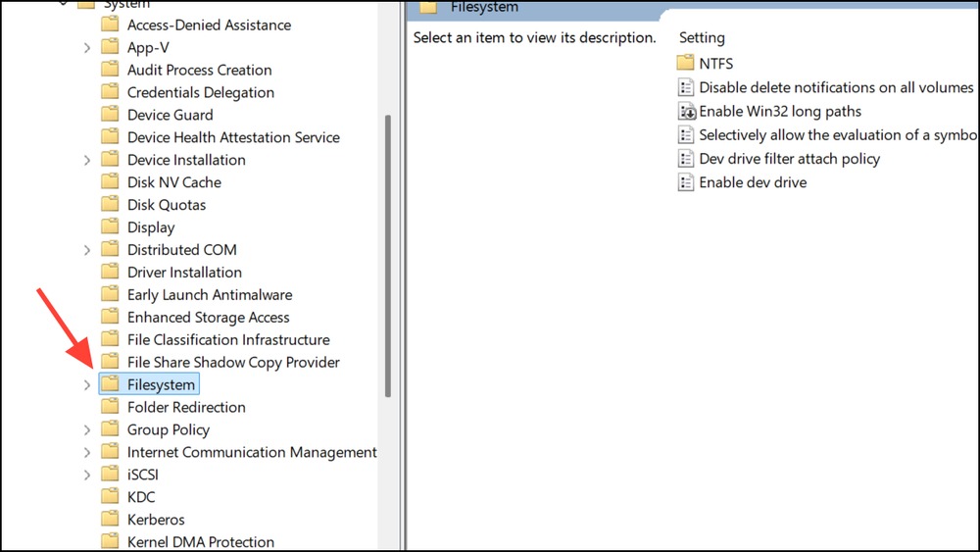980x552 pixels.
Task: Select Folder Redirection in the tree
Action: point(186,407)
